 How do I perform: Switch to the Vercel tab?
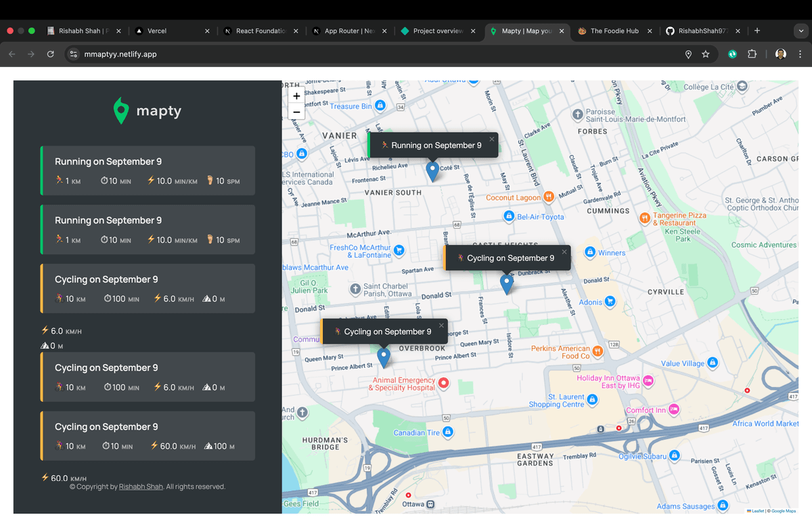[x=157, y=31]
